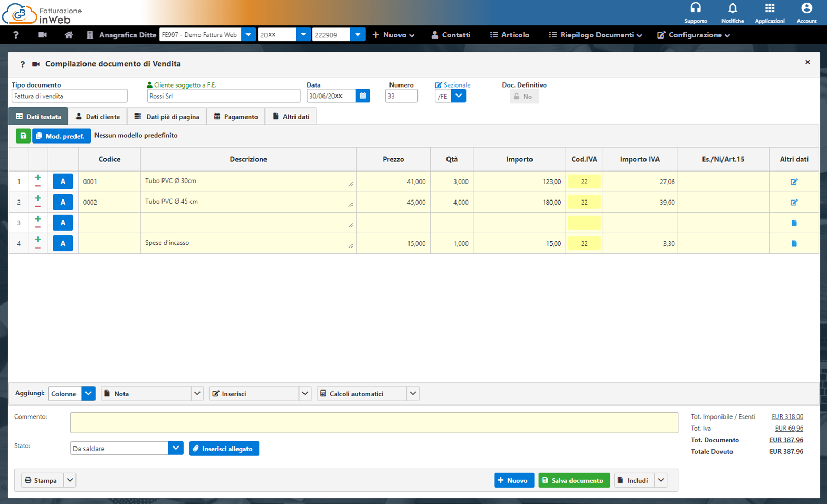Click into the Commento text field
The image size is (827, 504).
click(374, 422)
